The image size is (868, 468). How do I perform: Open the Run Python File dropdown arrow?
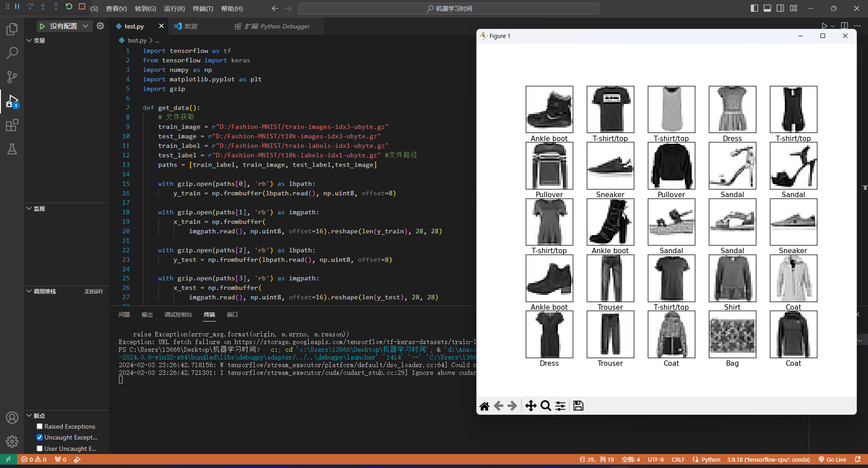click(x=833, y=26)
